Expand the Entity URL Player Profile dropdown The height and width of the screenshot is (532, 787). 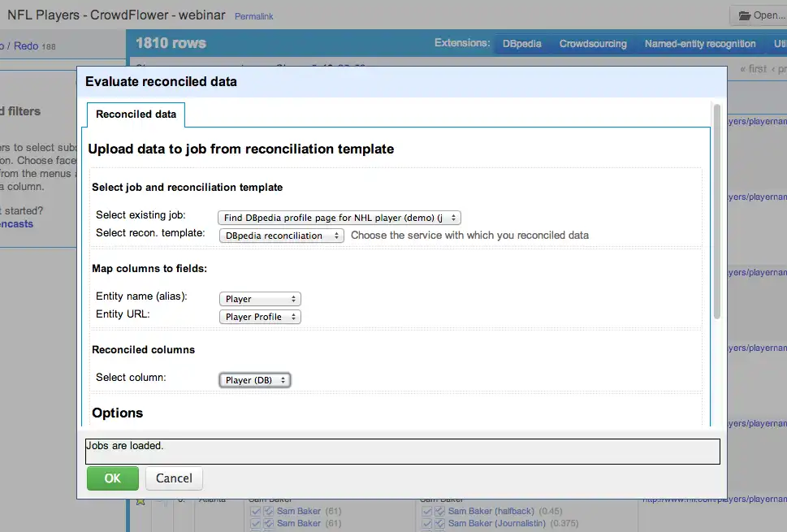tap(260, 318)
